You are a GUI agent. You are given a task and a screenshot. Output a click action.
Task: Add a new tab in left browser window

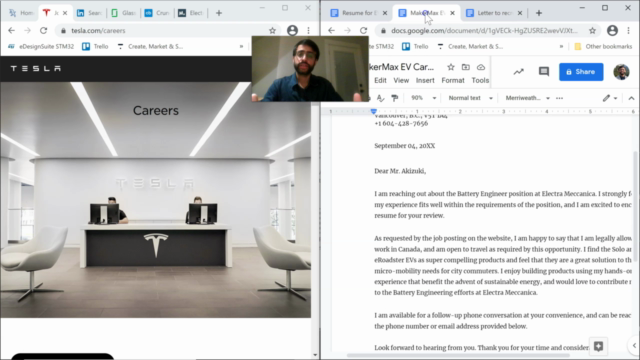tap(219, 13)
